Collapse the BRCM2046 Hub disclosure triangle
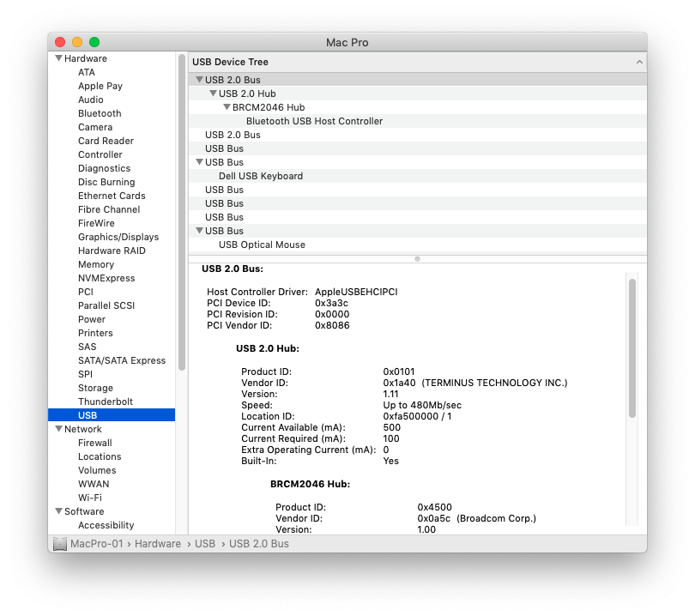This screenshot has width=695, height=616. [x=227, y=106]
